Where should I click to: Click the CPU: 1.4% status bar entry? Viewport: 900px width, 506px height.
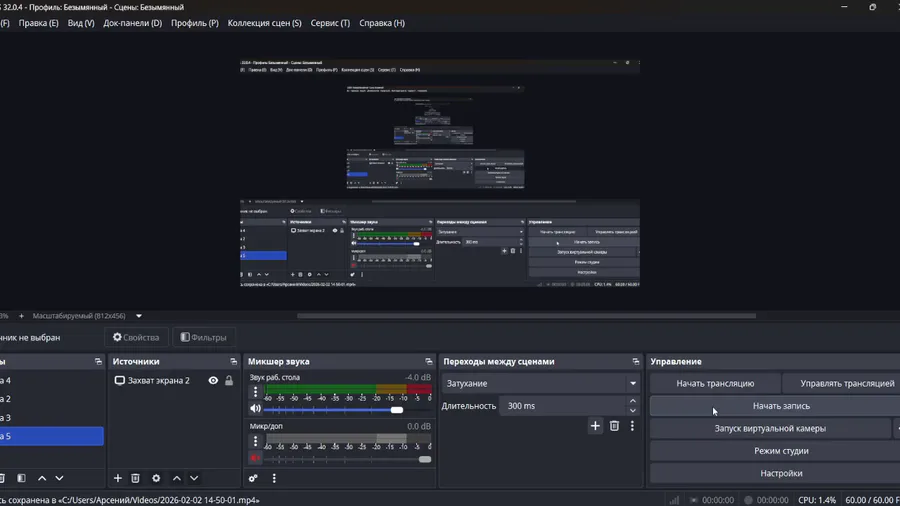tap(817, 500)
